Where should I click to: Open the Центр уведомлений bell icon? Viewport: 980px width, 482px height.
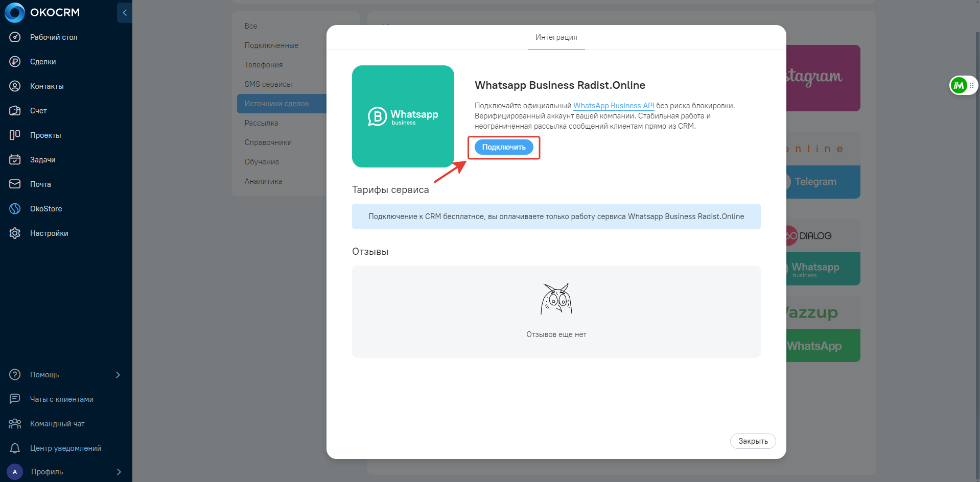click(15, 448)
